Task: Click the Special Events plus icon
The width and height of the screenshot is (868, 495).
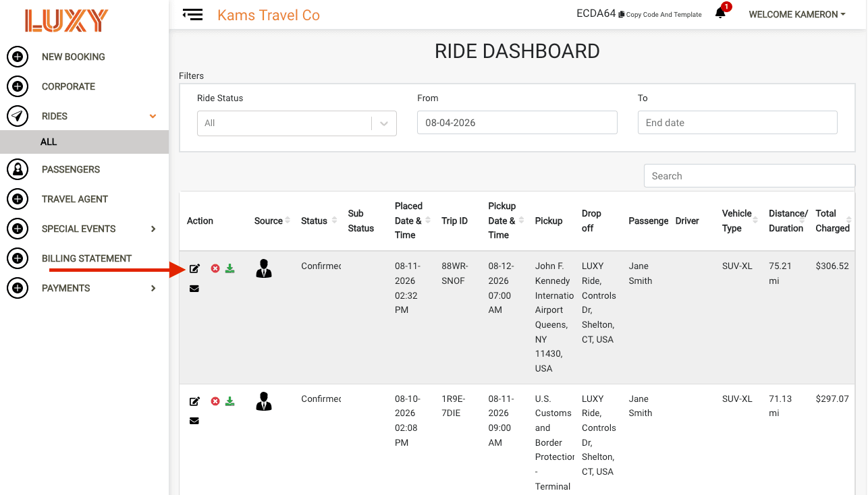Action: pyautogui.click(x=18, y=229)
